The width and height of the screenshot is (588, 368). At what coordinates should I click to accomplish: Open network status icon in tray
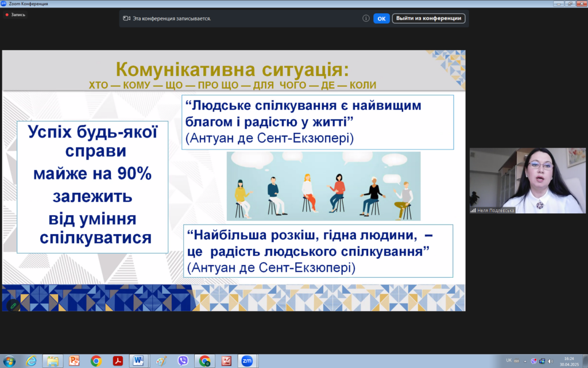[542, 361]
